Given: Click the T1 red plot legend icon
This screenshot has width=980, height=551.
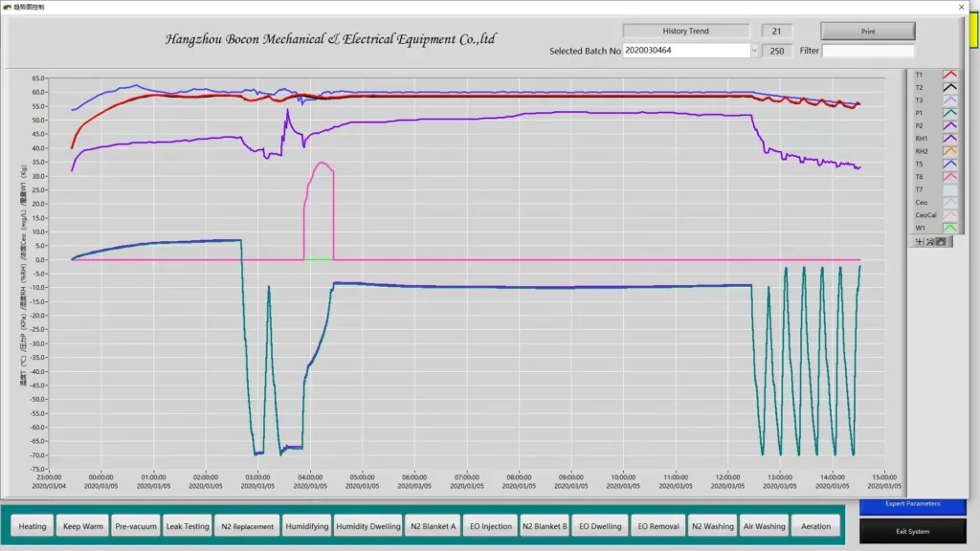Looking at the screenshot, I should tap(949, 75).
